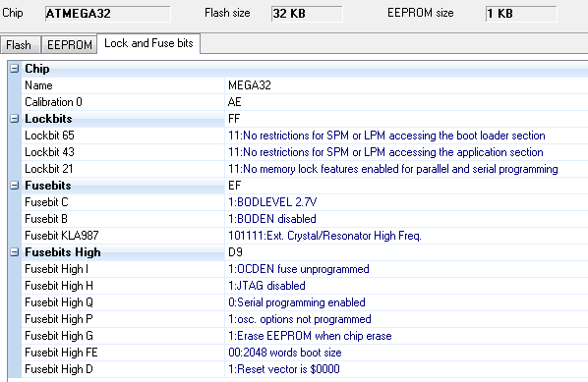Open Fusebit High FE boot size setting
This screenshot has width=588, height=382.
tap(285, 353)
